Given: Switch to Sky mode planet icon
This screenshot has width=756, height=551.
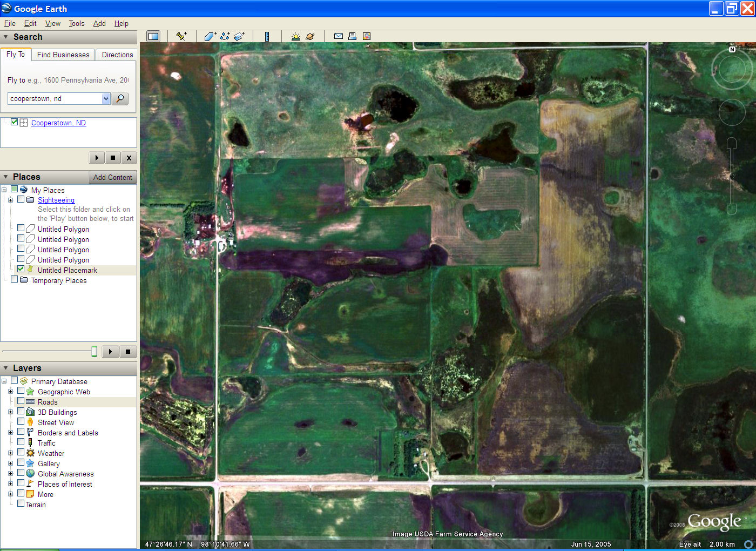Looking at the screenshot, I should click(310, 36).
